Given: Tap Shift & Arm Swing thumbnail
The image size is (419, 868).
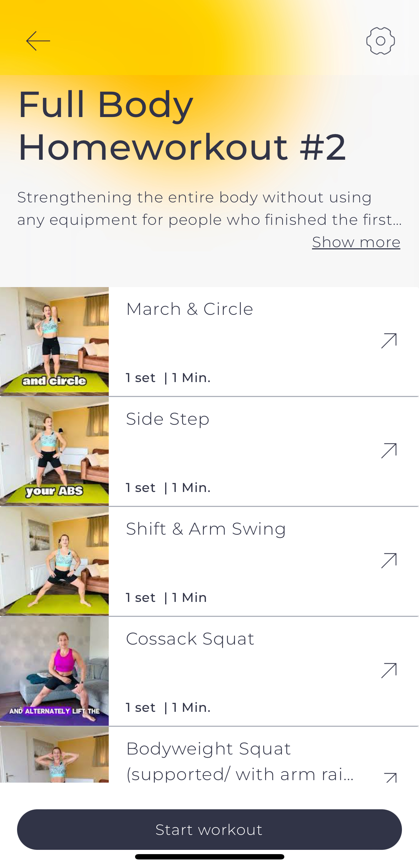Looking at the screenshot, I should tap(54, 561).
